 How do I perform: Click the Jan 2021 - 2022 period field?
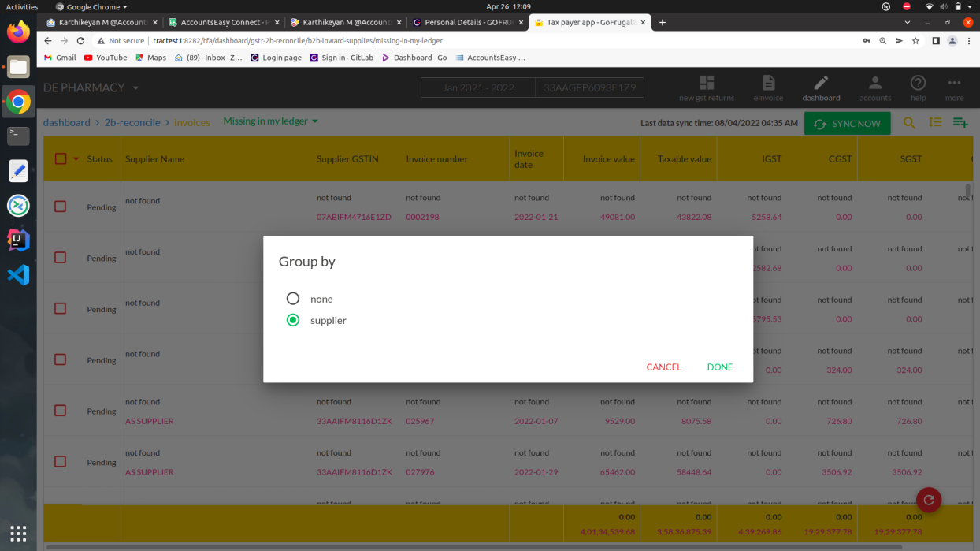pyautogui.click(x=478, y=87)
